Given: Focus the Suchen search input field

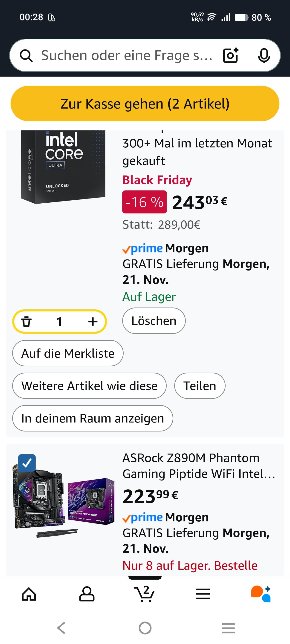Looking at the screenshot, I should [x=126, y=55].
